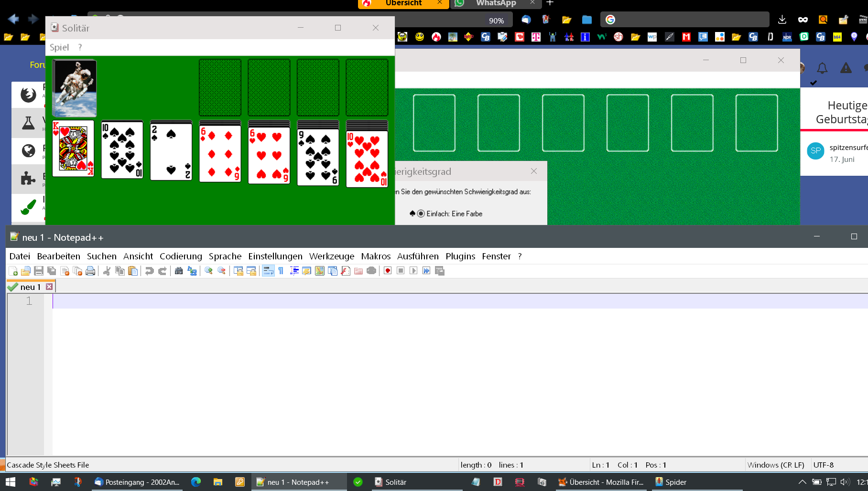Click the astronaut card deck in Solitär

point(75,88)
